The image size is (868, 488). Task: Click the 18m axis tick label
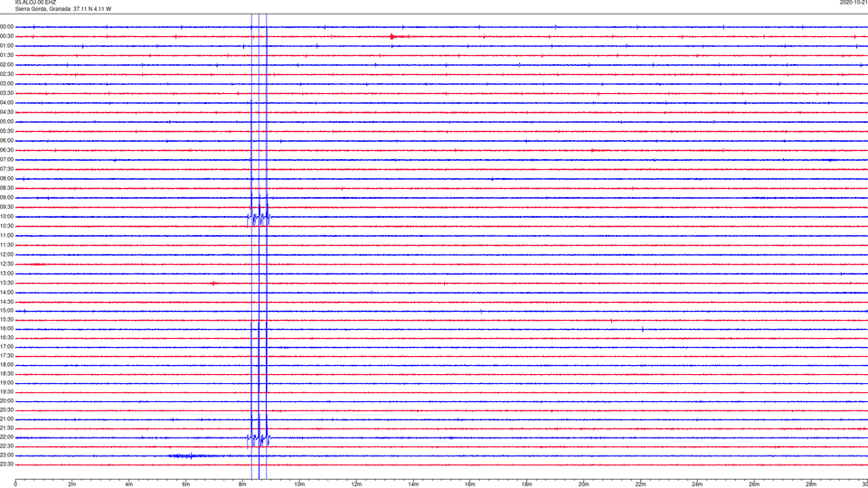(527, 484)
